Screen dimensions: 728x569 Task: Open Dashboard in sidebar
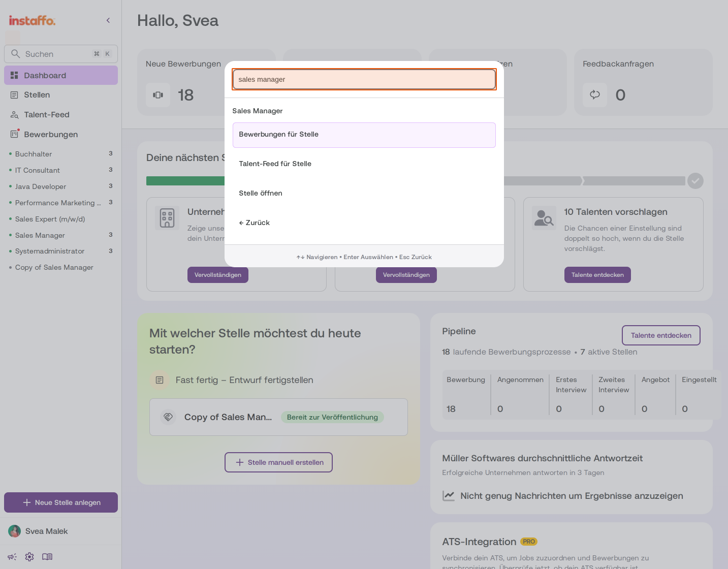click(61, 75)
